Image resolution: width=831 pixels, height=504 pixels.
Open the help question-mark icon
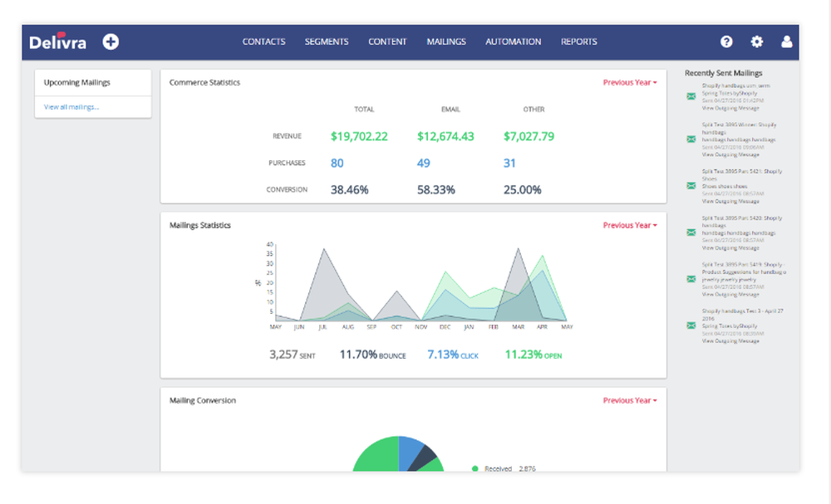click(725, 41)
